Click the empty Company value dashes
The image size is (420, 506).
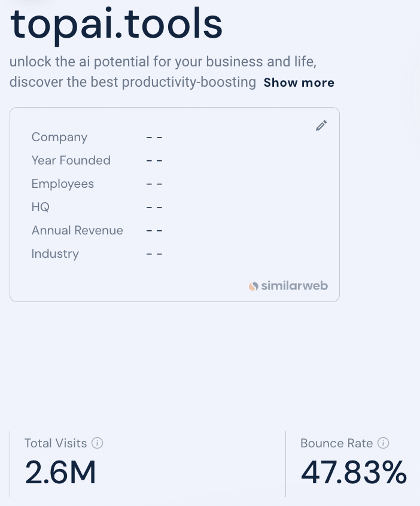154,138
